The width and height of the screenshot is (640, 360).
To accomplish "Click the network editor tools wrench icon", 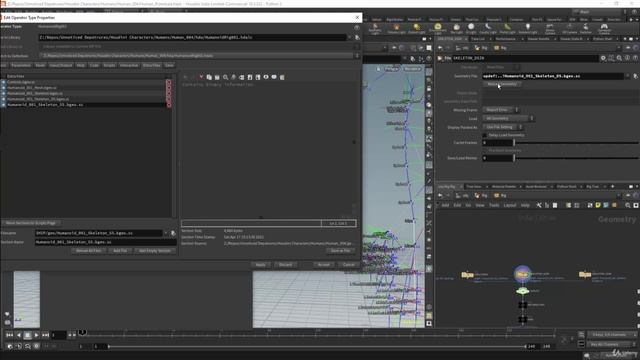I will 539,205.
